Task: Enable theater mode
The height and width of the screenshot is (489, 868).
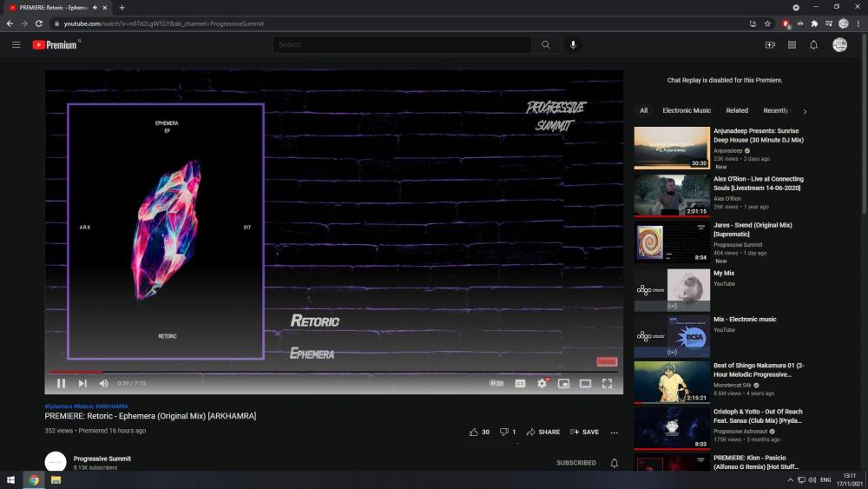Action: click(x=585, y=383)
